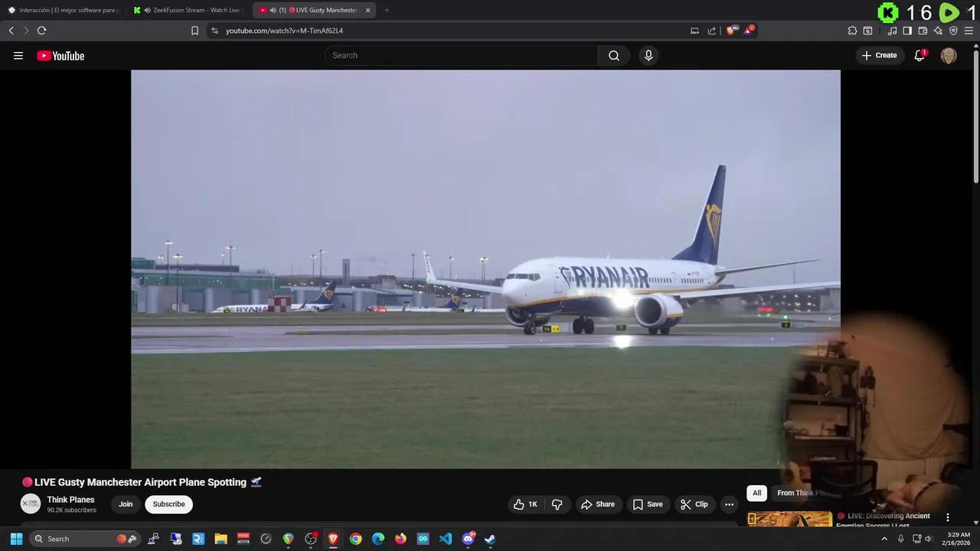This screenshot has width=980, height=551.
Task: Open Brave Wallet icon in toolbar
Action: tap(923, 31)
